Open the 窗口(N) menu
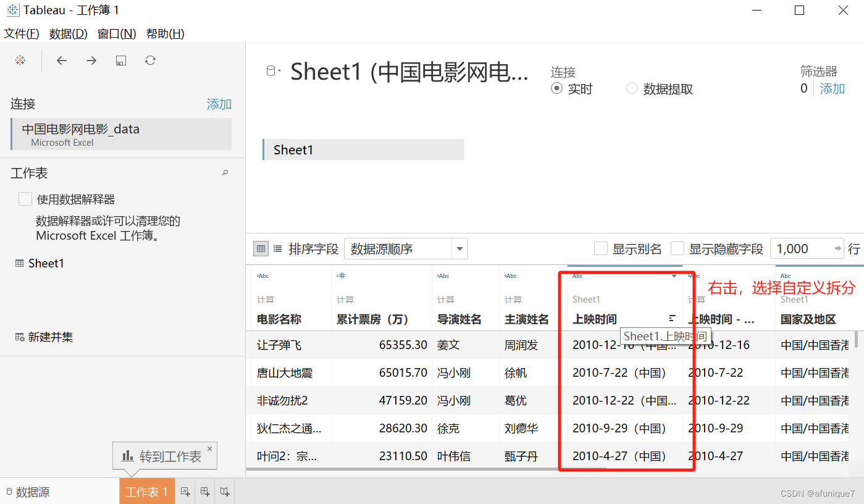This screenshot has height=504, width=864. click(x=117, y=33)
